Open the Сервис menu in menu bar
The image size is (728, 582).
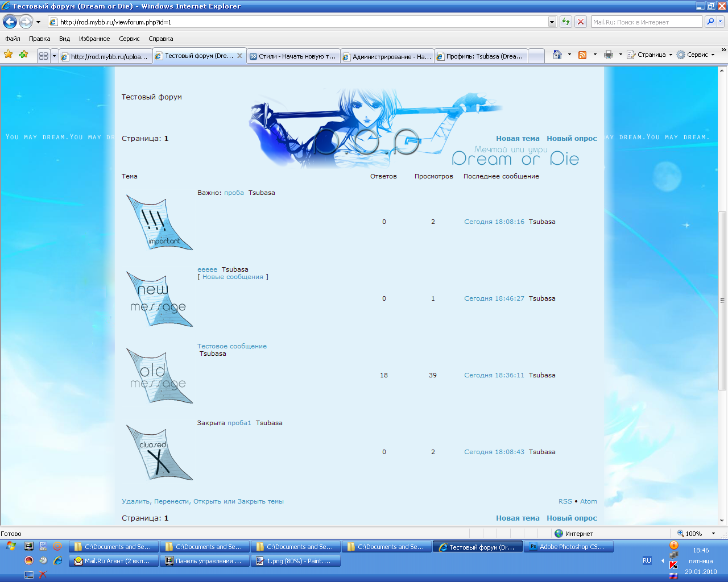click(129, 39)
